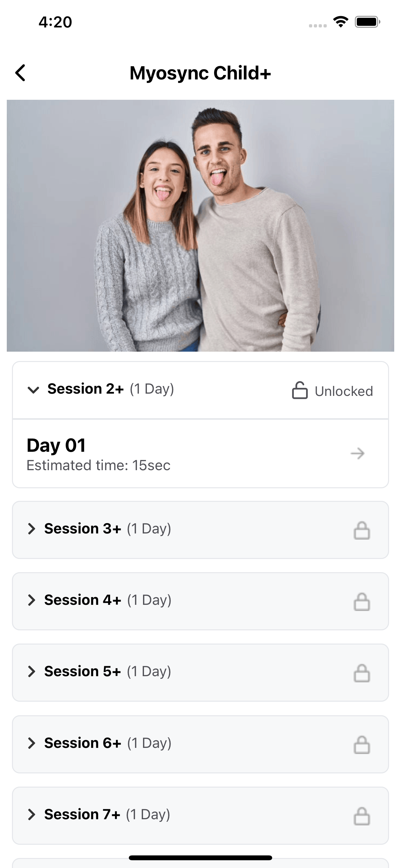Collapse Session 2+ with its down chevron
The width and height of the screenshot is (401, 868).
tap(33, 390)
